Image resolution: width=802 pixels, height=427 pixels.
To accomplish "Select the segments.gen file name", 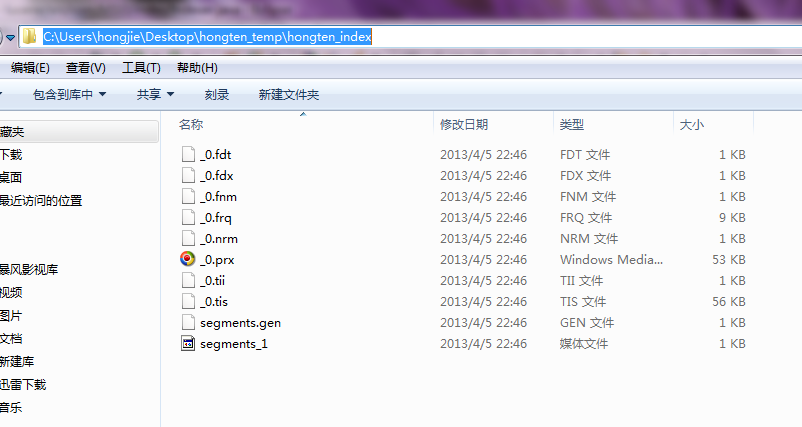I will [x=240, y=323].
